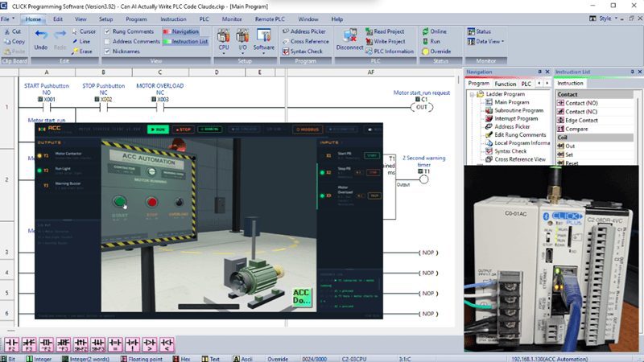Open Subroutine Program in the tree

[x=514, y=110]
